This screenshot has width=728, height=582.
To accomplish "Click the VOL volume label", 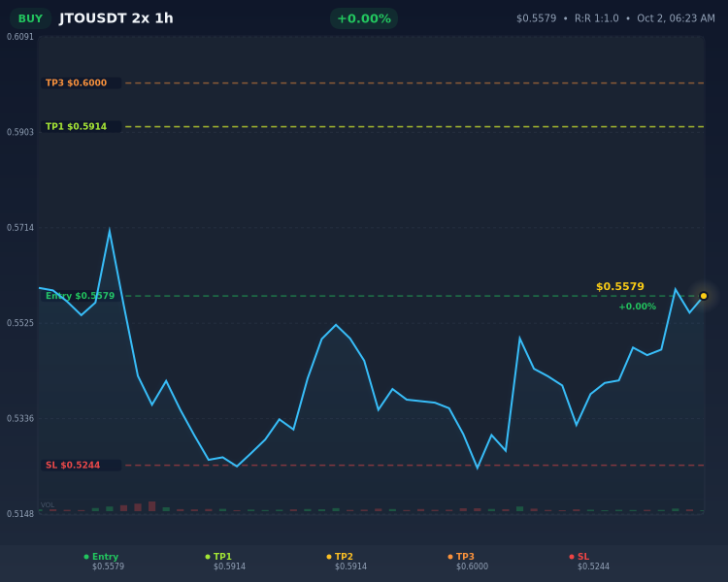I will pyautogui.click(x=48, y=505).
